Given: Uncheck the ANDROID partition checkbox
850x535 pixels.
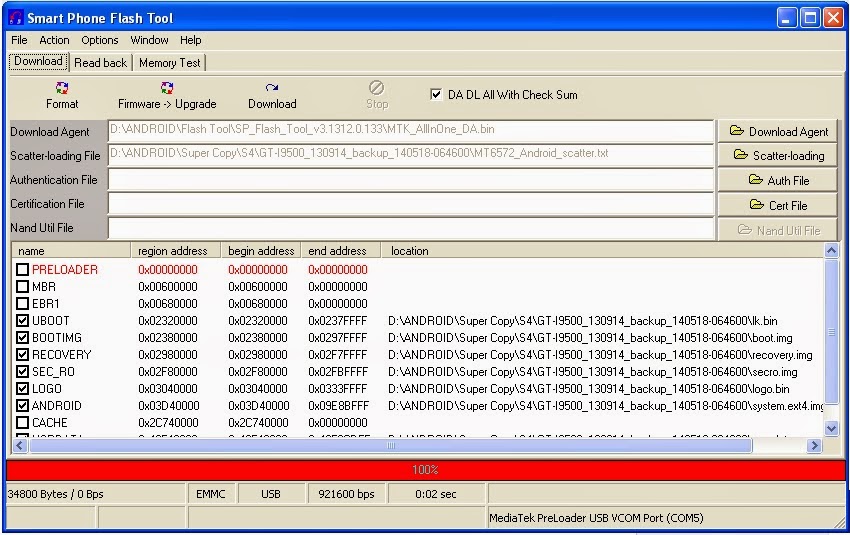Looking at the screenshot, I should [x=22, y=405].
